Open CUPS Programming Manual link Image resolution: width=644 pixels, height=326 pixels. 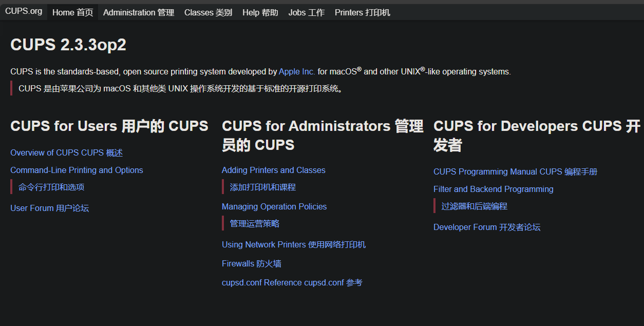(515, 172)
